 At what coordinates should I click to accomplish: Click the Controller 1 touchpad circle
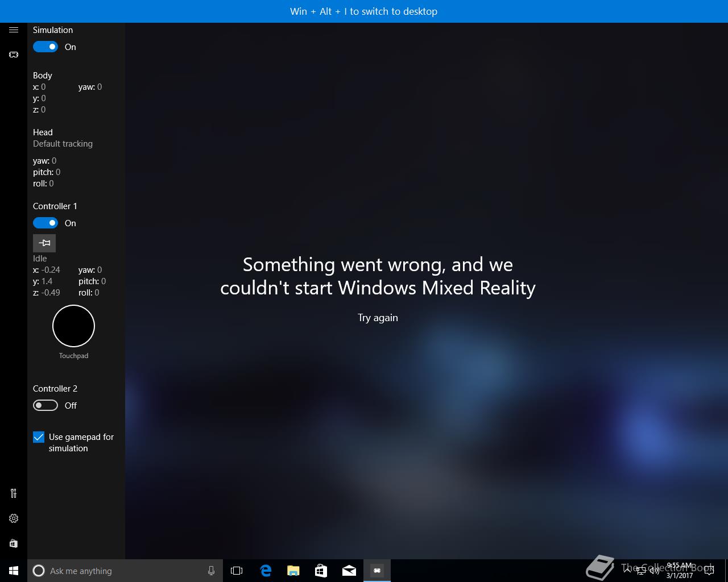coord(73,326)
